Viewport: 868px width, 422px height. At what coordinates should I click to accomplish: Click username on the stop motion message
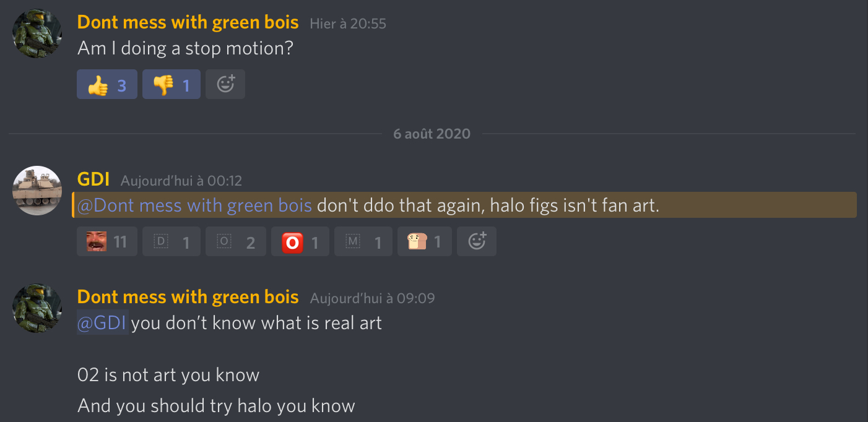click(188, 23)
